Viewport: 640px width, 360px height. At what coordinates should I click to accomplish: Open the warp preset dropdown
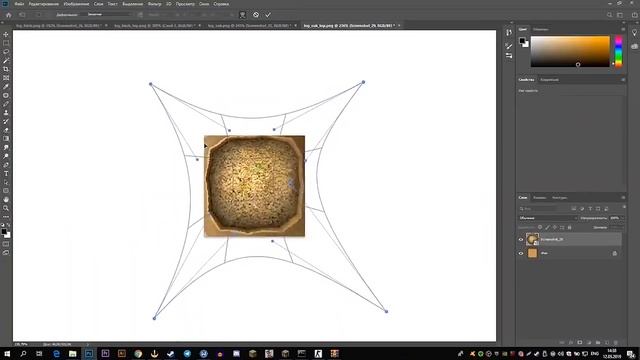(x=110, y=14)
